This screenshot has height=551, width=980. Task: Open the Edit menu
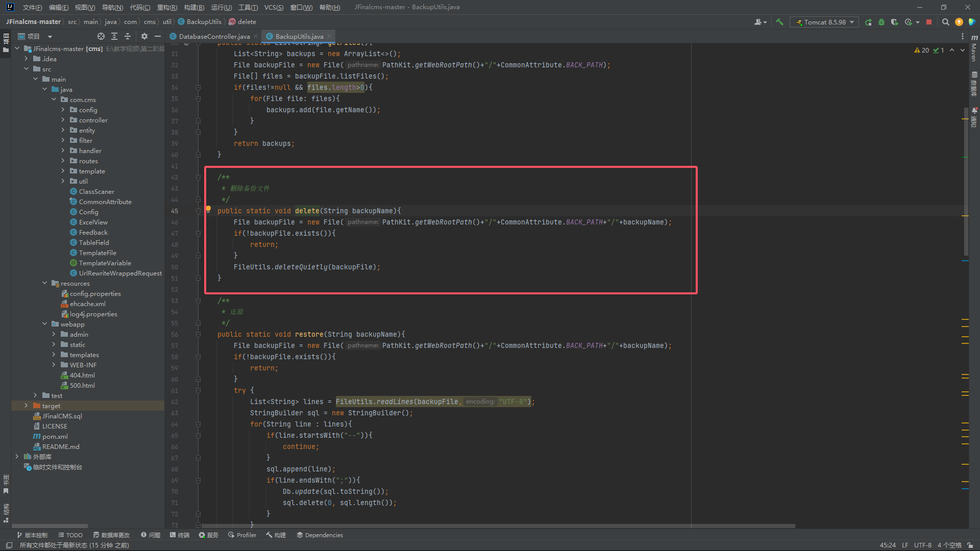(58, 7)
